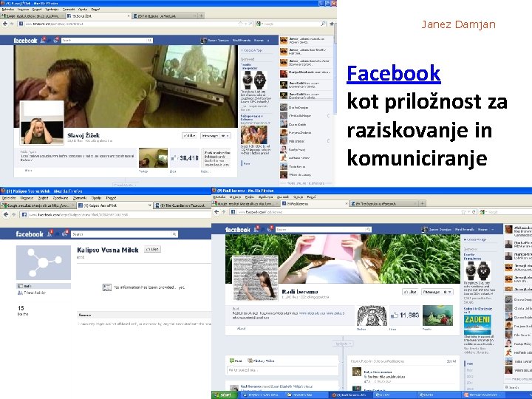532x399 pixels.
Task: Open new tab in Radi beremo window
Action: [422, 203]
